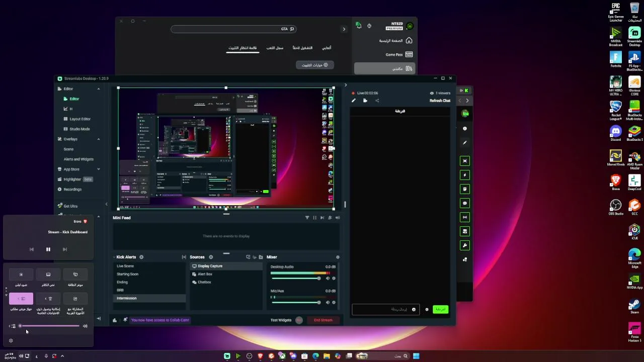The image size is (644, 362).
Task: Open the Rocket League desktop shortcut
Action: coord(616,111)
